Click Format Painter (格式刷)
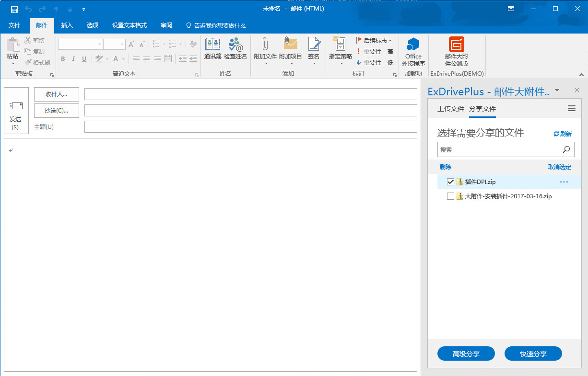Image resolution: width=588 pixels, height=376 pixels. (37, 62)
